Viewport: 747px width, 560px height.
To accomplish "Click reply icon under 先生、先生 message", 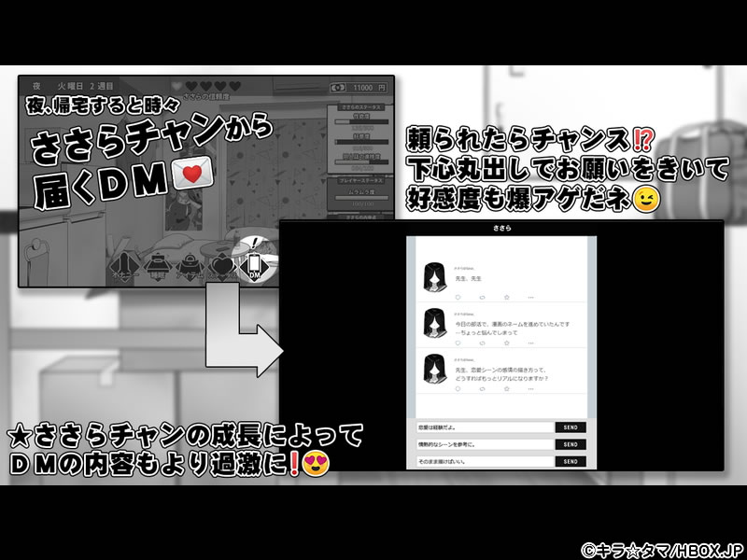I will point(458,297).
